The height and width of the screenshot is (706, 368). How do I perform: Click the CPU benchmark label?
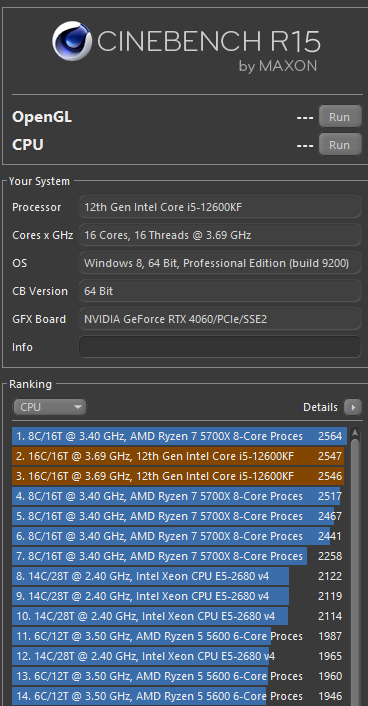(28, 145)
